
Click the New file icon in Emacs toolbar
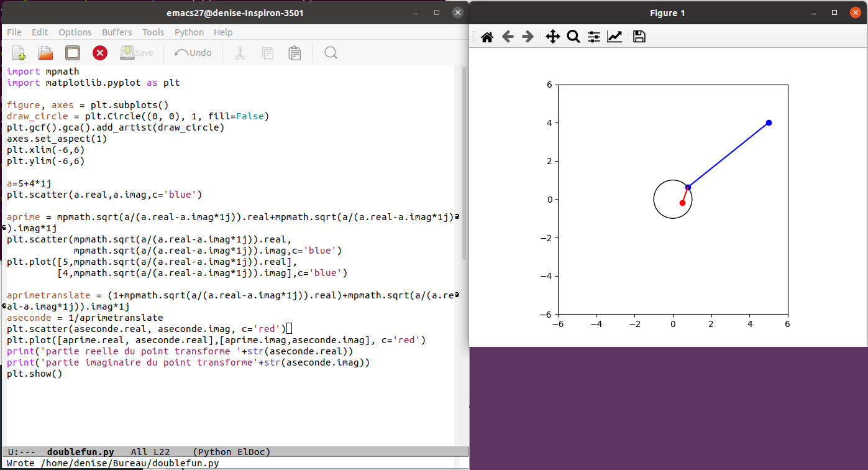coord(19,53)
